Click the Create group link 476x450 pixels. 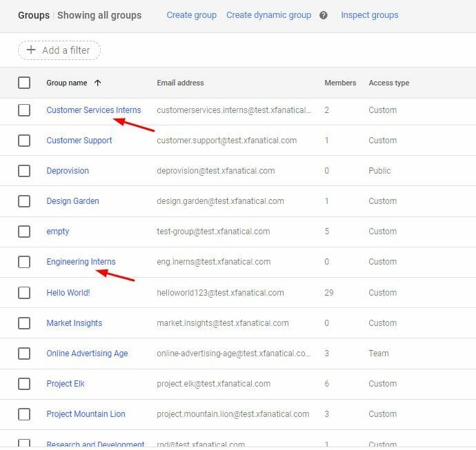192,15
